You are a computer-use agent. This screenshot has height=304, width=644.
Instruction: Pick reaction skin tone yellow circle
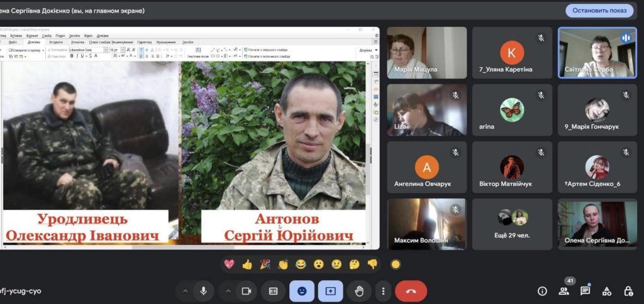pyautogui.click(x=396, y=264)
